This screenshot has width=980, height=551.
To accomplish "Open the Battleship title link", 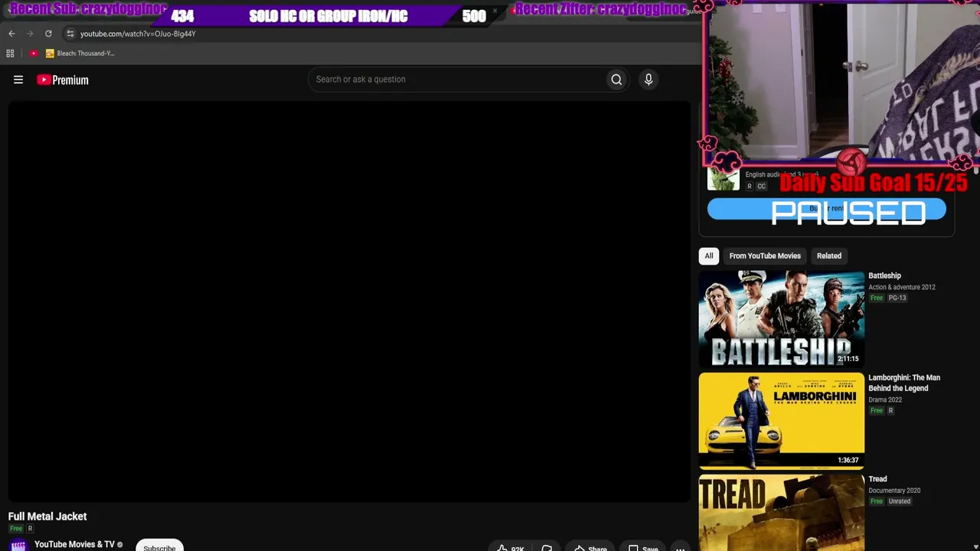I will click(884, 275).
